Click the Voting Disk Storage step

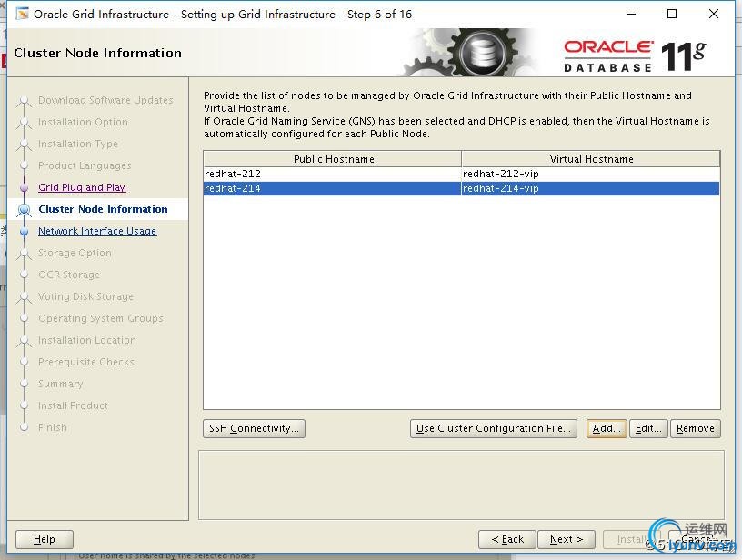coord(85,296)
